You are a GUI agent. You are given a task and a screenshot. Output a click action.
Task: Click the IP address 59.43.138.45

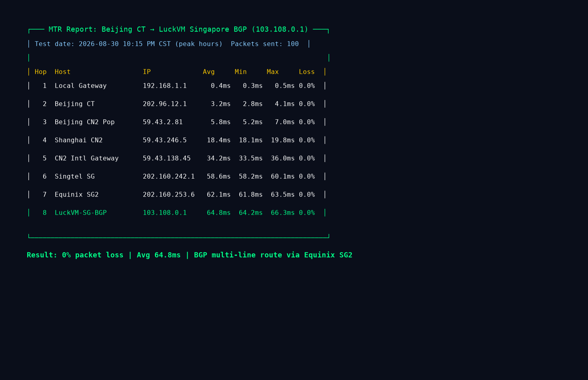point(167,159)
